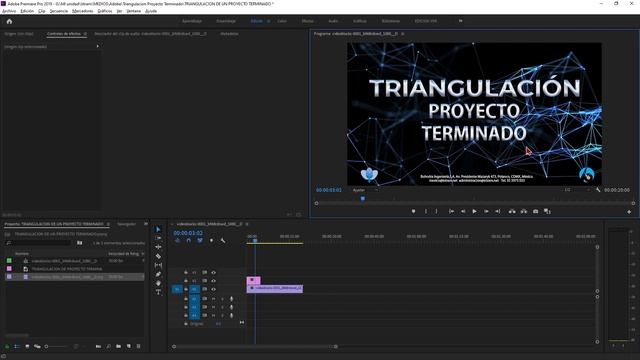Viewport: 640px width, 360px height.
Task: Go to In point in Program monitor
Action: [x=451, y=211]
